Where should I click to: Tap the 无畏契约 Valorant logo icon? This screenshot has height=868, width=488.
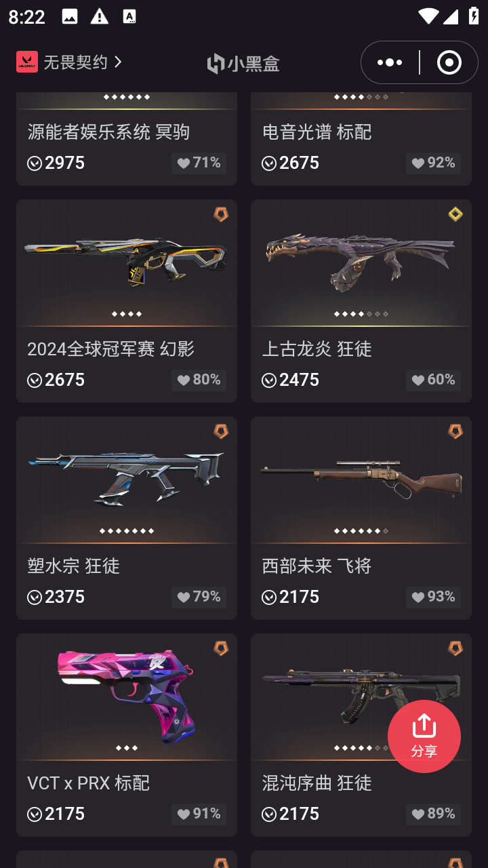[27, 62]
